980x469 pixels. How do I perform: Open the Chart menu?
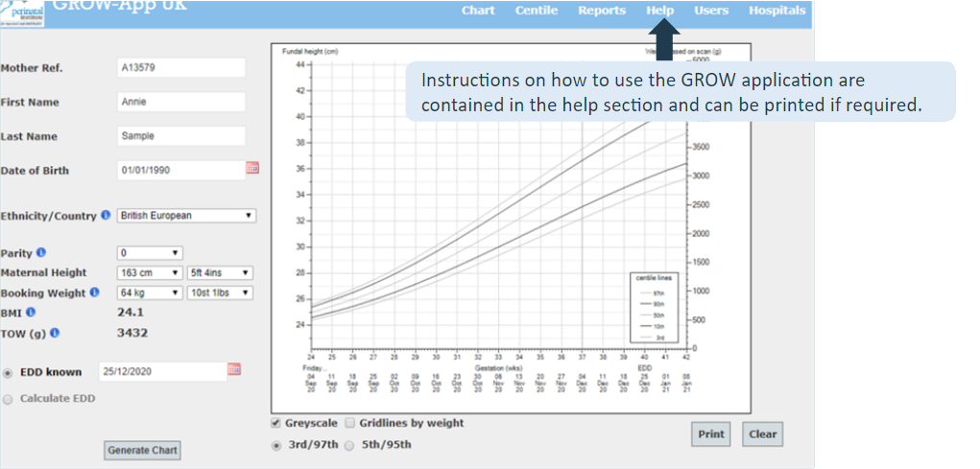pos(478,11)
